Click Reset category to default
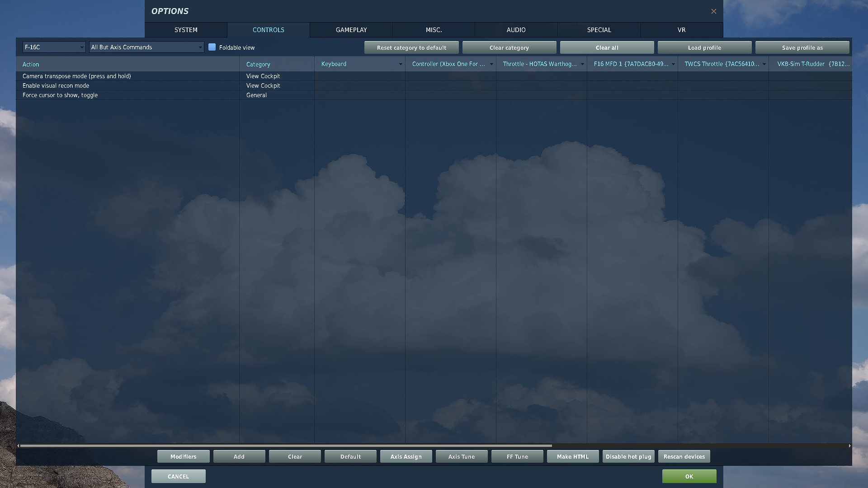 tap(411, 47)
